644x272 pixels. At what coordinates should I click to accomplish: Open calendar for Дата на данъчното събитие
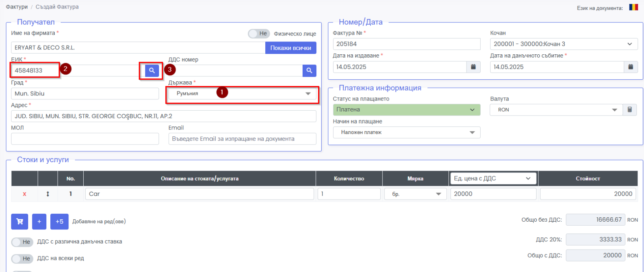[x=631, y=67]
